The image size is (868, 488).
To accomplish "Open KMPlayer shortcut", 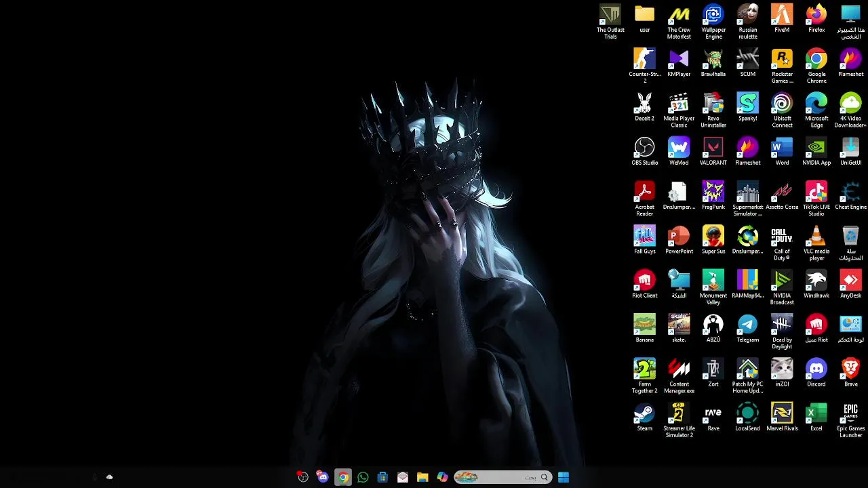I will (x=679, y=62).
